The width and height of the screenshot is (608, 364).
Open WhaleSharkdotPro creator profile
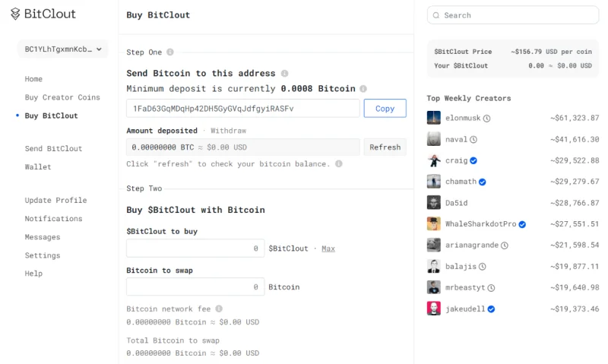tap(481, 223)
